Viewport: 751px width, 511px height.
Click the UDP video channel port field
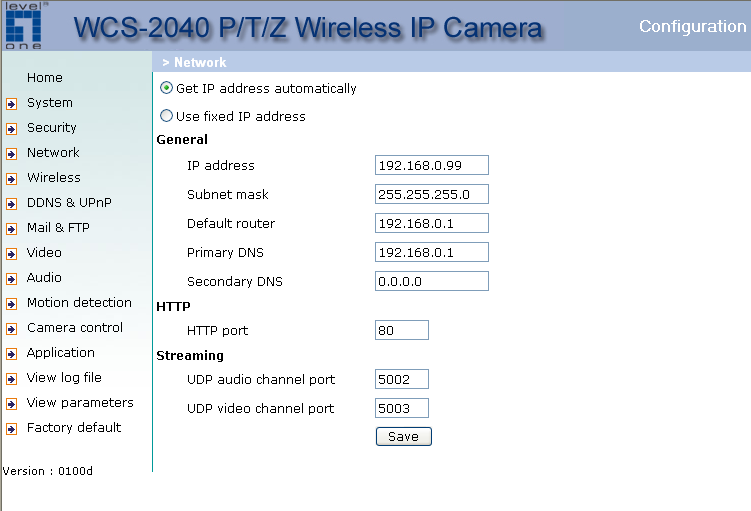[x=401, y=408]
